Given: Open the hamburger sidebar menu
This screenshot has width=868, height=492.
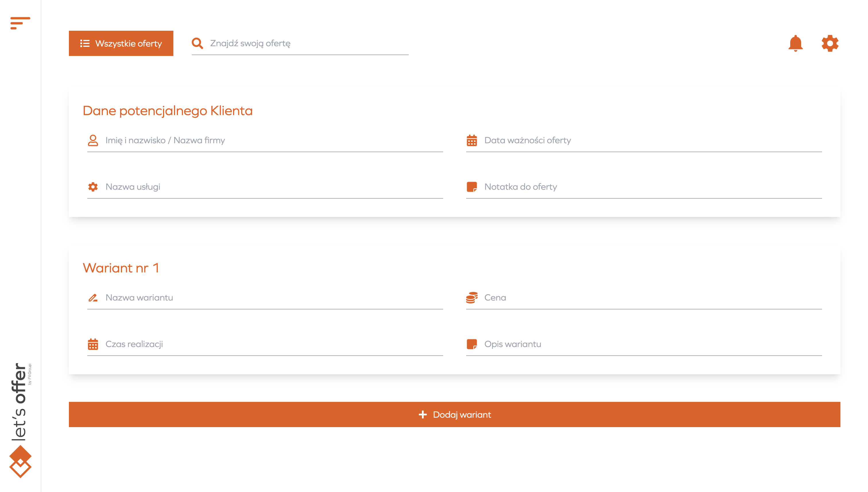Looking at the screenshot, I should (x=20, y=23).
